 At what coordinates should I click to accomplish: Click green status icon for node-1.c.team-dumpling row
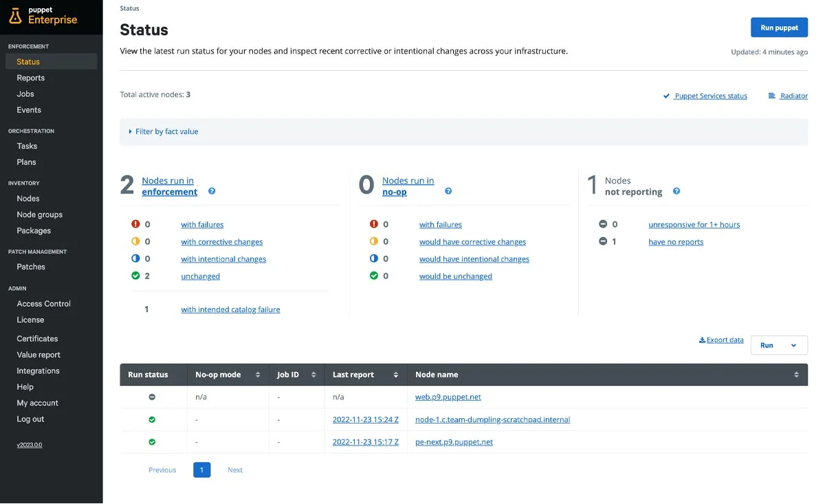(152, 419)
